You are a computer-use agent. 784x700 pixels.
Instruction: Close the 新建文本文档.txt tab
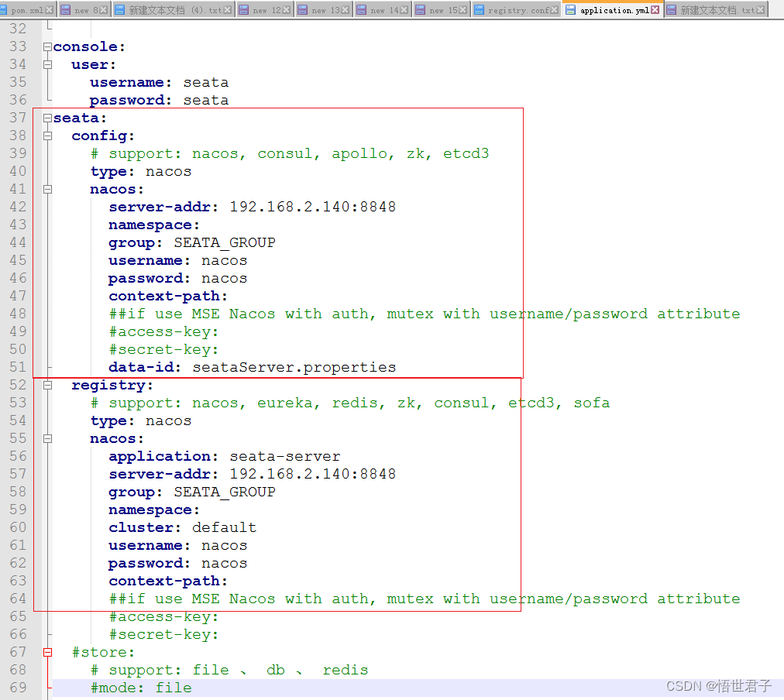(x=761, y=10)
